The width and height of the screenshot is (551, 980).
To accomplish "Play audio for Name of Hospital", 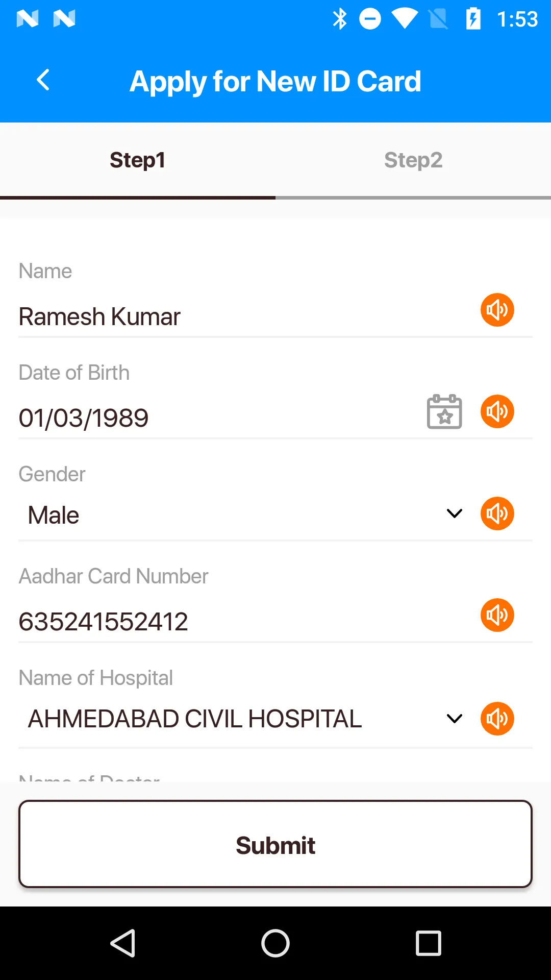I will tap(497, 719).
